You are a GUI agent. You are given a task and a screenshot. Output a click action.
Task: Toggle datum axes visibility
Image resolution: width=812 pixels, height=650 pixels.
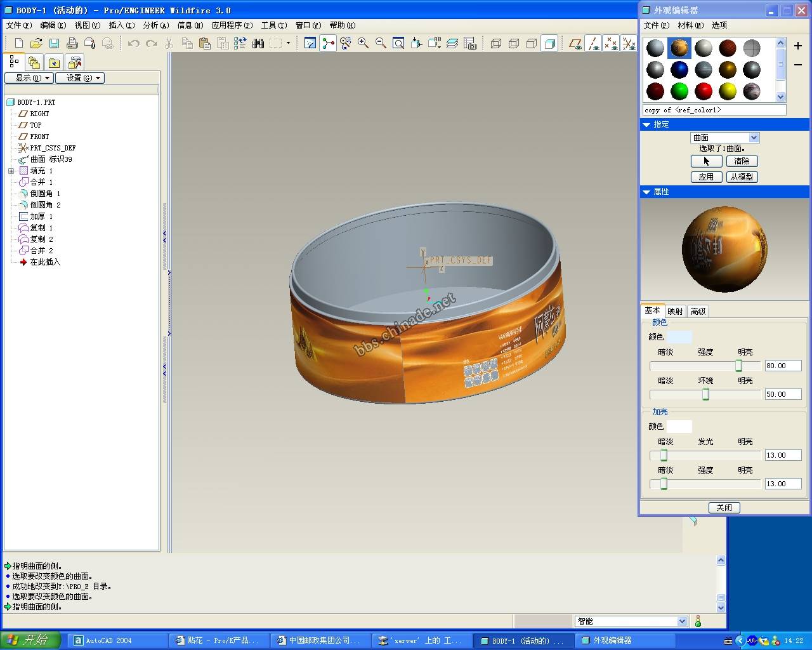pyautogui.click(x=593, y=43)
